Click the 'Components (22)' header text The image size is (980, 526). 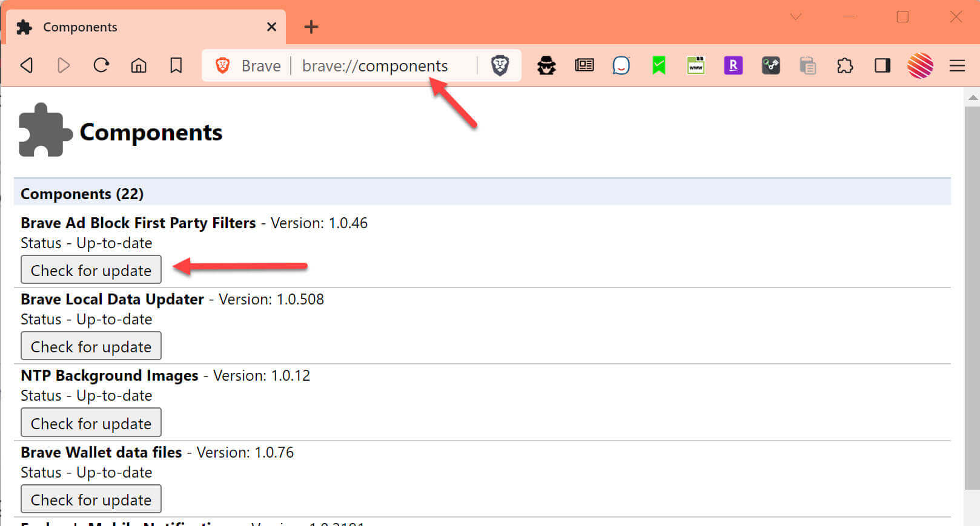click(x=82, y=194)
